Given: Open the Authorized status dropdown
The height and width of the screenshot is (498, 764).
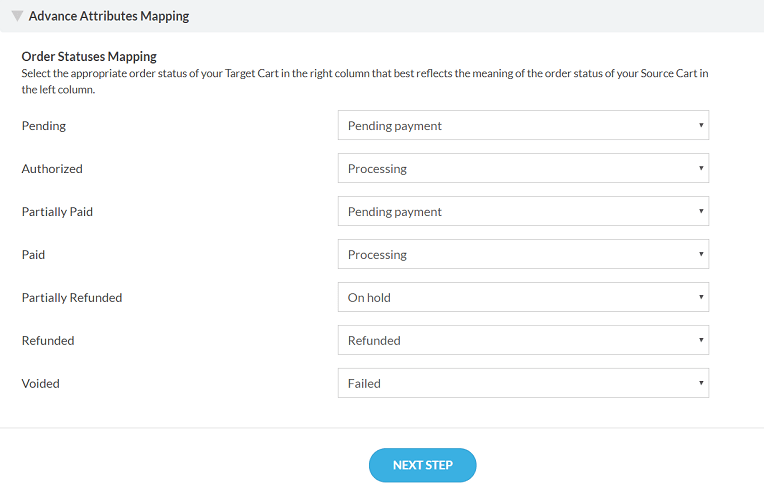Looking at the screenshot, I should [523, 169].
